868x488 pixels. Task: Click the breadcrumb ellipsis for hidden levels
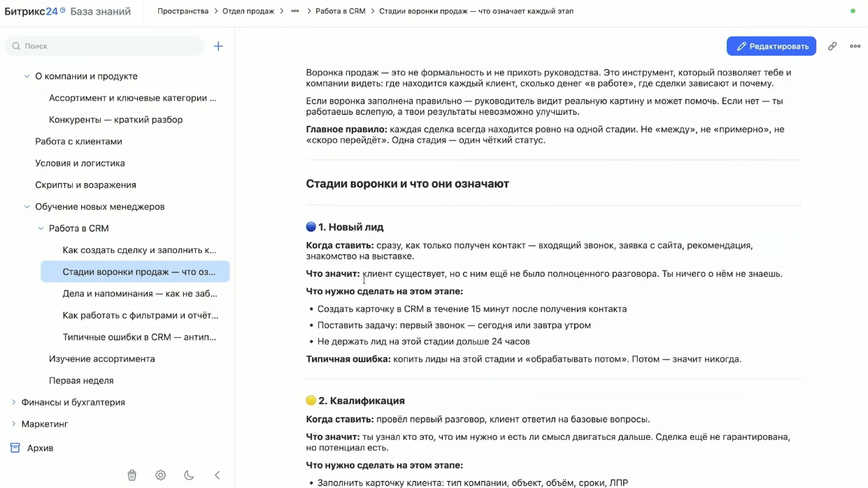(x=295, y=11)
